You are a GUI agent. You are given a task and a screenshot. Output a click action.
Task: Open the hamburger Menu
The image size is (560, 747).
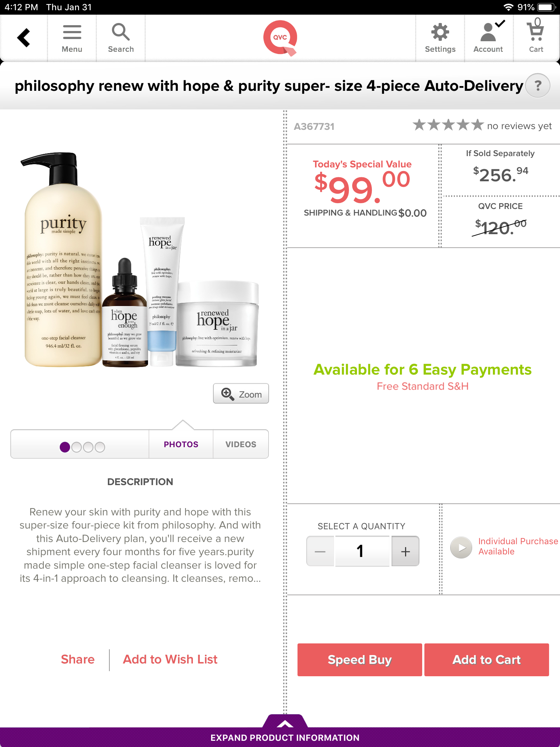72,39
